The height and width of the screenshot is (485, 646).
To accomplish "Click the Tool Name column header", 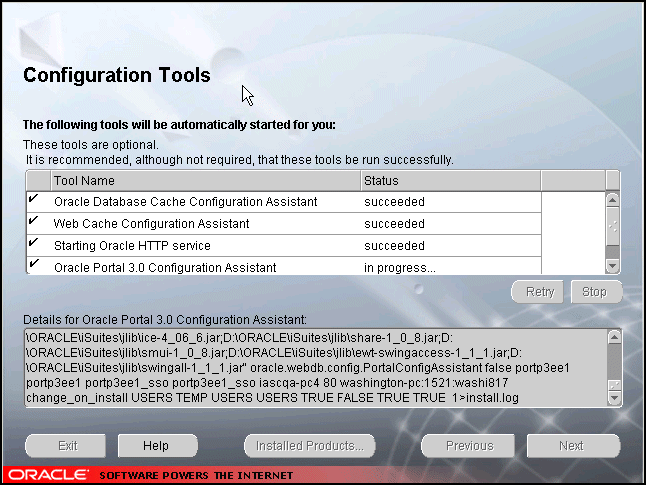I will [x=206, y=181].
